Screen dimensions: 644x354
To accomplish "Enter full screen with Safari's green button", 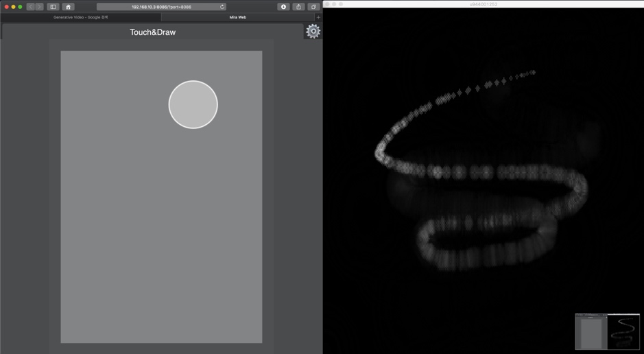I will click(x=20, y=7).
